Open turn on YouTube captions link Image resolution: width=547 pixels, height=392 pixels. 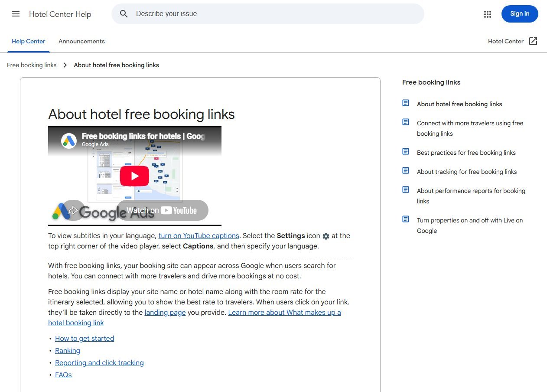pyautogui.click(x=199, y=236)
